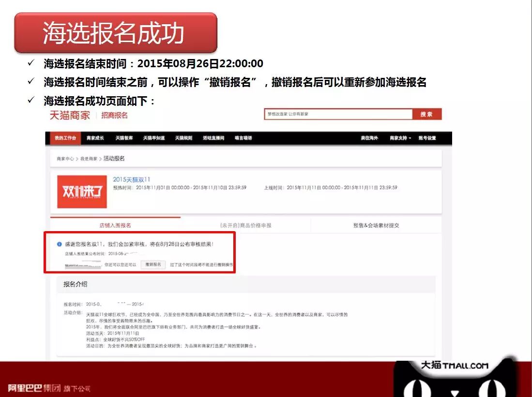532x397 pixels.
Task: Go to 我是商家 breadcrumb
Action: click(89, 159)
